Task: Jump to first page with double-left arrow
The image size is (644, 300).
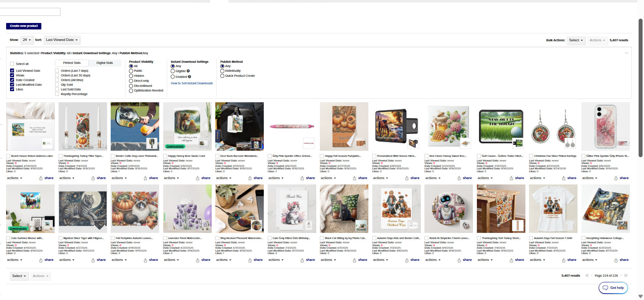Action: [x=587, y=276]
